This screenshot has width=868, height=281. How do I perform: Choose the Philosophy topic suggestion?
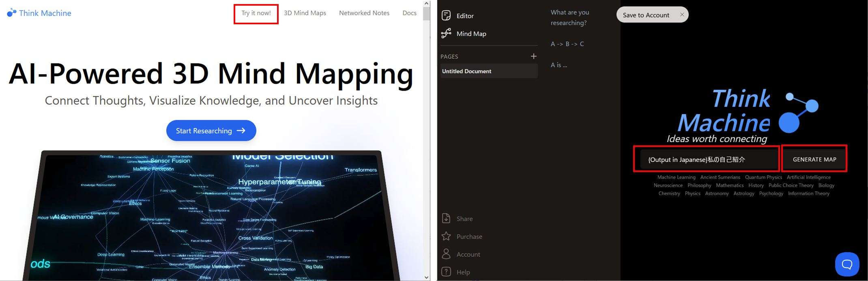click(x=699, y=185)
